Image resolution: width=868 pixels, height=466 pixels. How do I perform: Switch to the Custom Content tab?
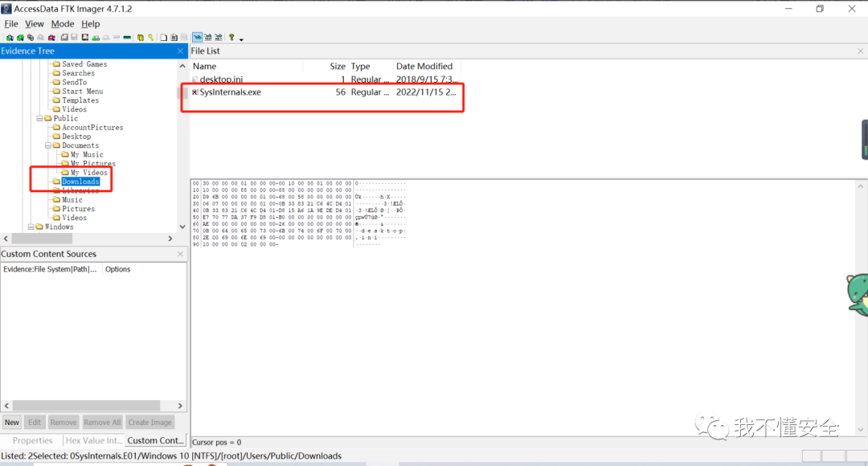click(156, 440)
